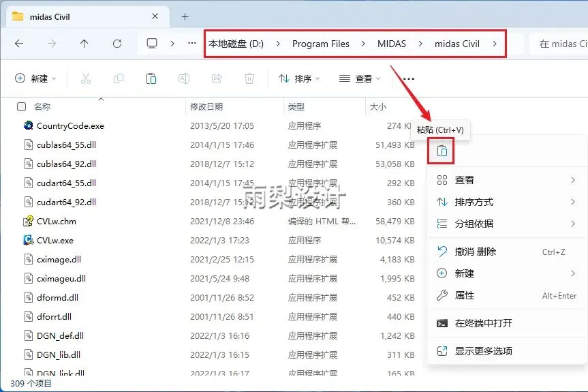Select 在终端中打开 in context menu
This screenshot has width=588, height=392.
[x=507, y=323]
